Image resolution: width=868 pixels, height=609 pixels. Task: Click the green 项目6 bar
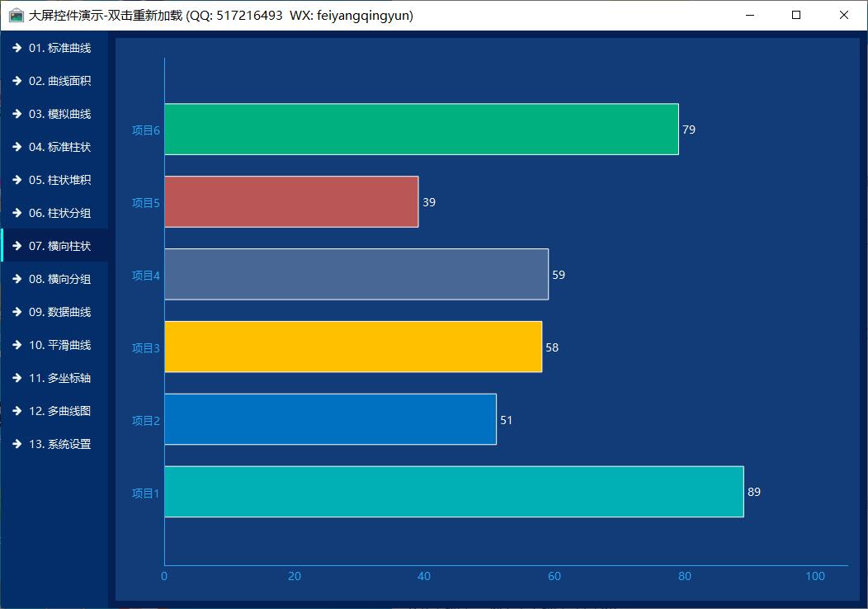coord(421,130)
